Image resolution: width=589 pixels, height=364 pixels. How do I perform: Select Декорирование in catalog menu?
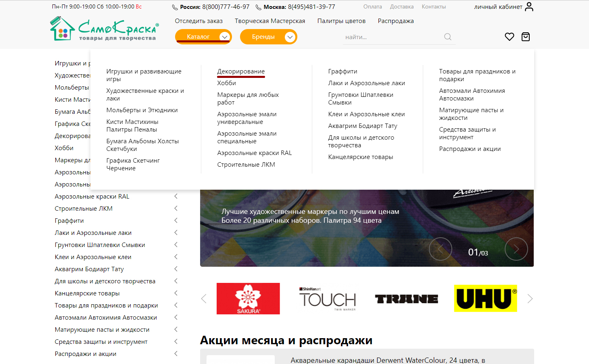point(241,71)
